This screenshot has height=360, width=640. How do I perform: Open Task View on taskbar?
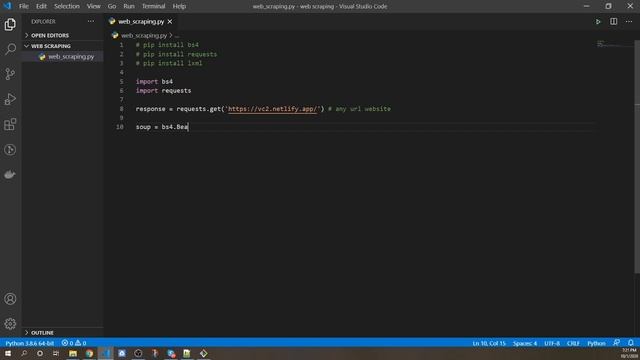pyautogui.click(x=56, y=353)
